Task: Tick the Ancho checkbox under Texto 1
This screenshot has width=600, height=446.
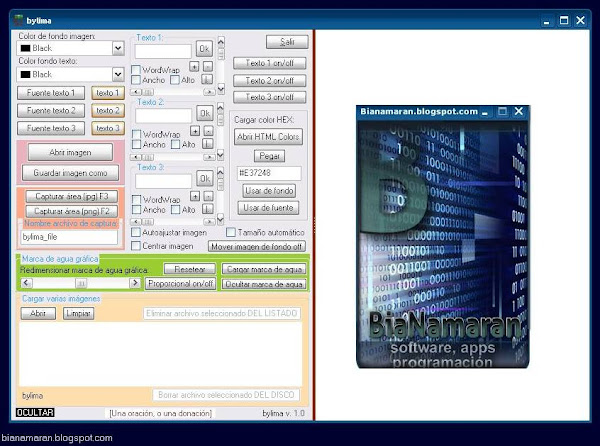Action: pos(136,80)
